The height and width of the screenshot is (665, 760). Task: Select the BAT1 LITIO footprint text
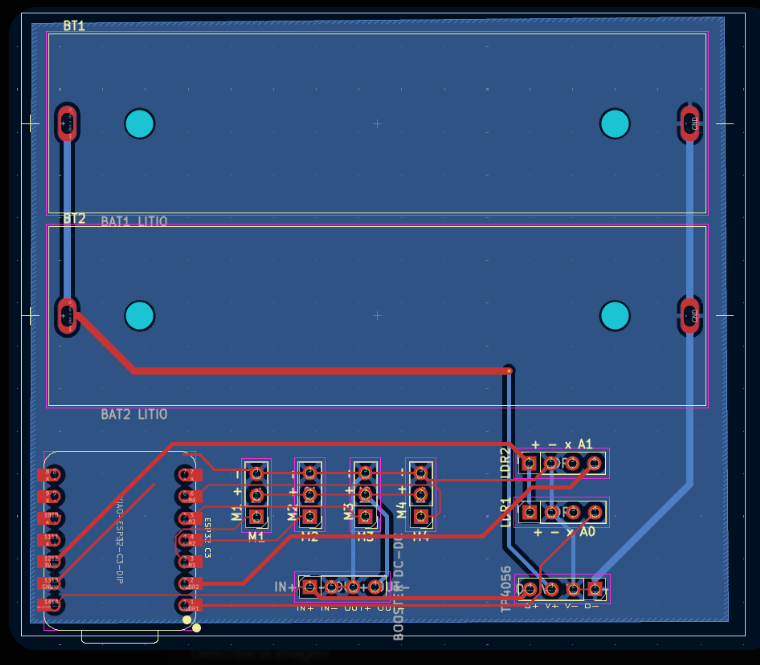pos(134,222)
